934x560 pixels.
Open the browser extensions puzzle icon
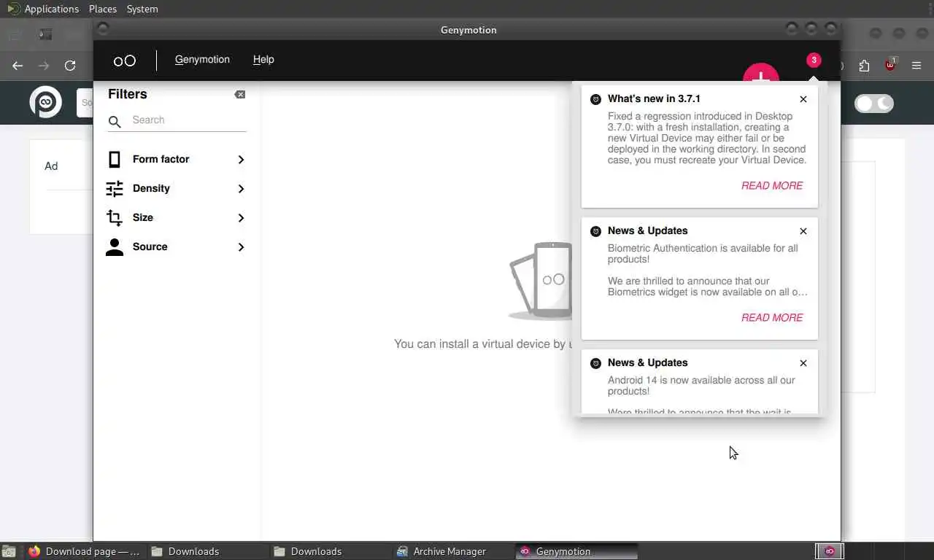(864, 66)
